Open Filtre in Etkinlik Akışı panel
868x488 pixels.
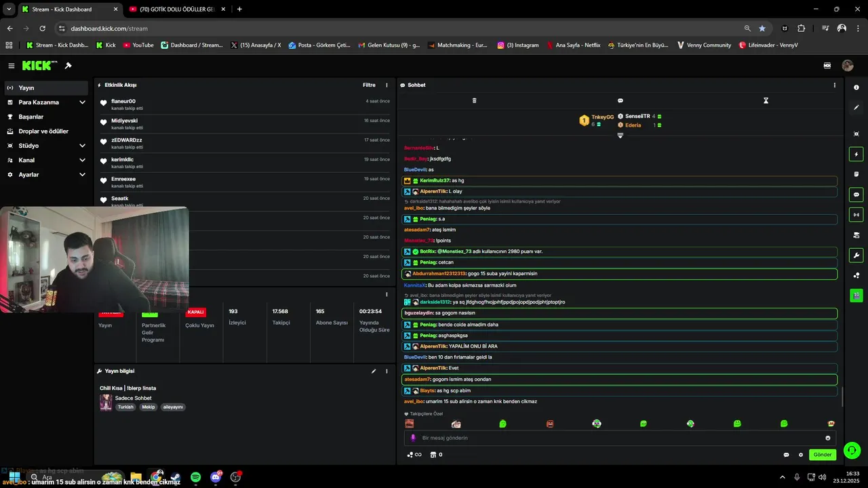(369, 85)
